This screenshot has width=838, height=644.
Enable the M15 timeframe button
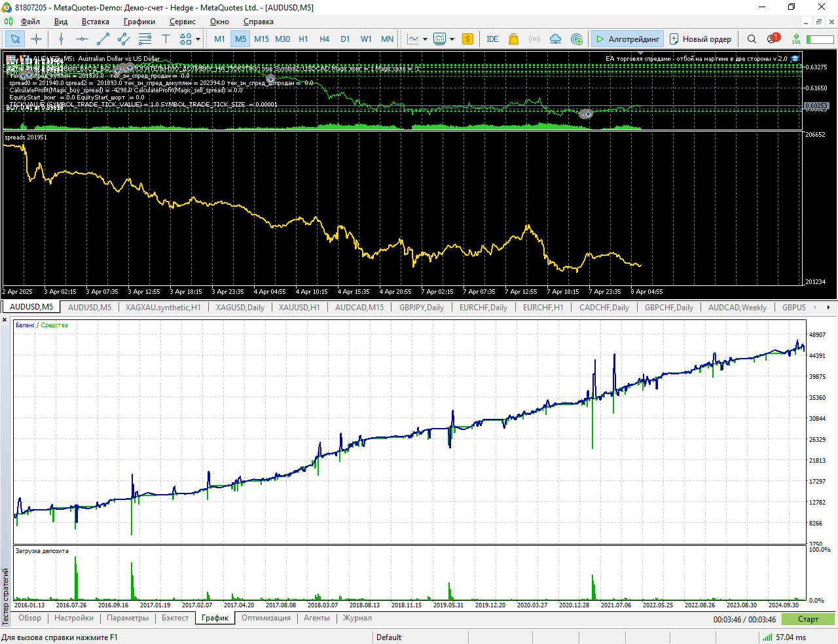point(261,39)
